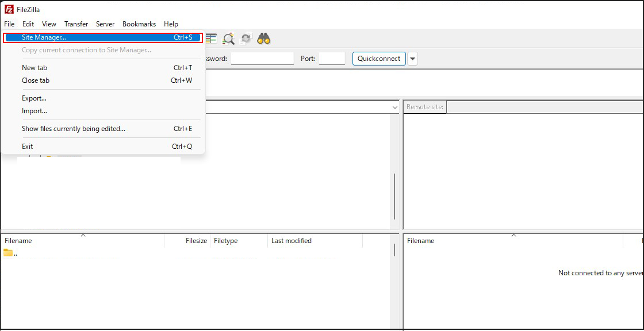
Task: Click local directory tree vertical scrollbar
Action: 394,197
